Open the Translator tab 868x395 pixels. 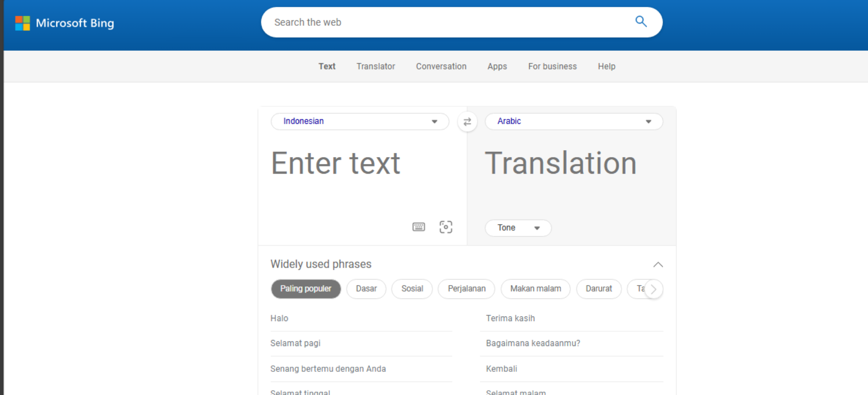(376, 67)
